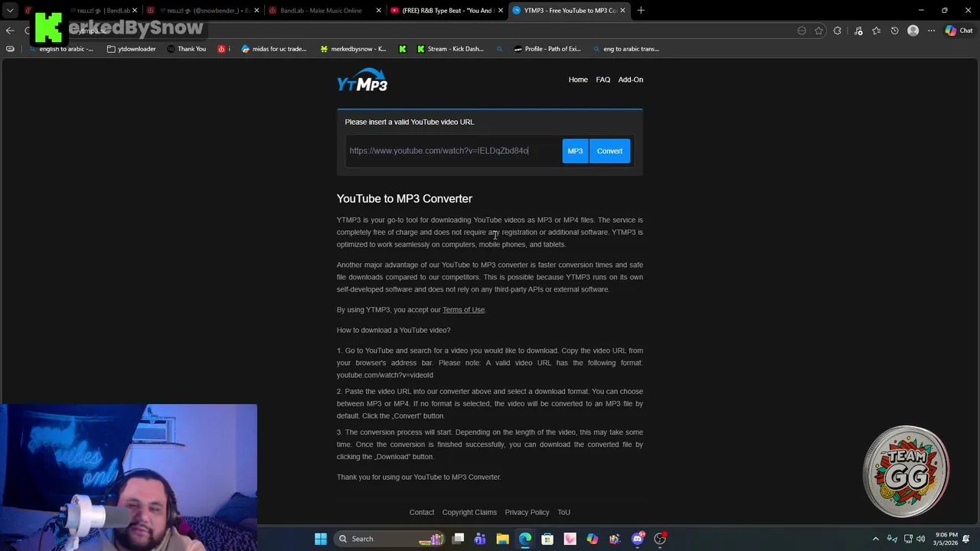This screenshot has width=980, height=551.
Task: Open File Explorer from the taskbar
Action: point(502,539)
